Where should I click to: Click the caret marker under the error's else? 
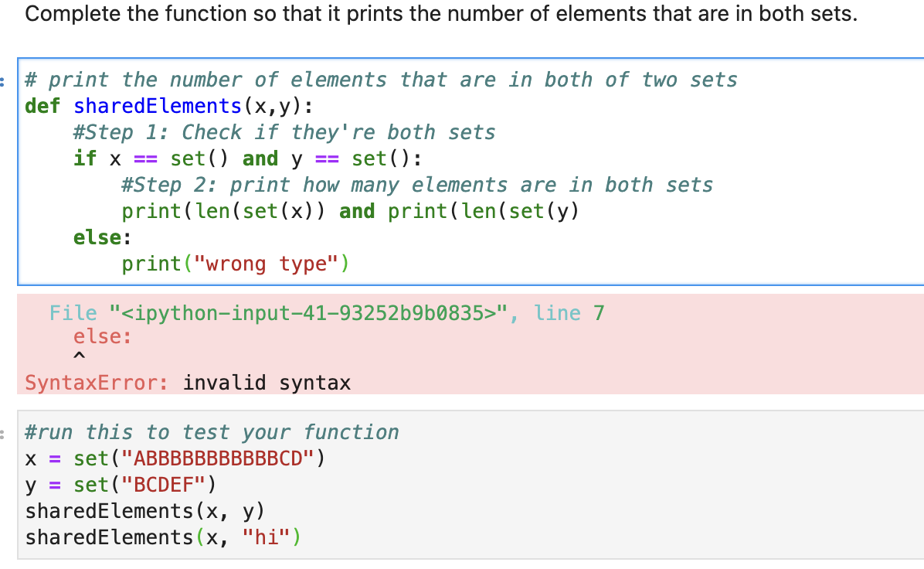point(79,356)
